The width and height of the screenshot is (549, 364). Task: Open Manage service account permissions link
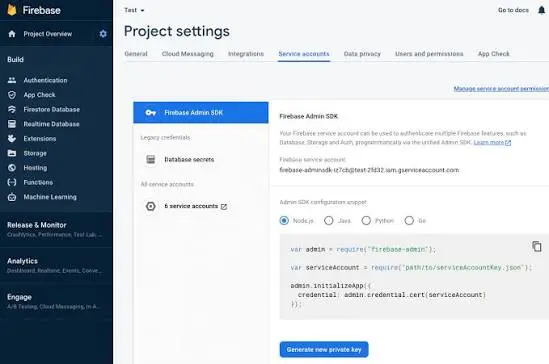(501, 89)
